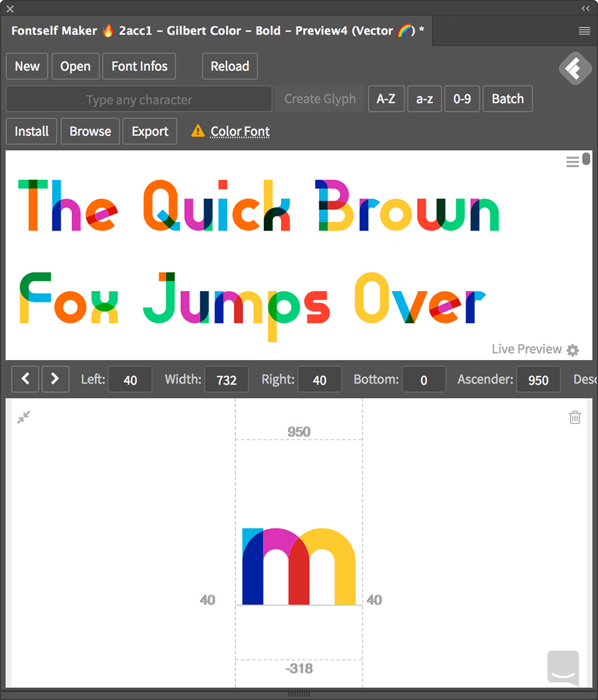Click the word Brown in preview
This screenshot has height=700, width=598.
coord(407,205)
